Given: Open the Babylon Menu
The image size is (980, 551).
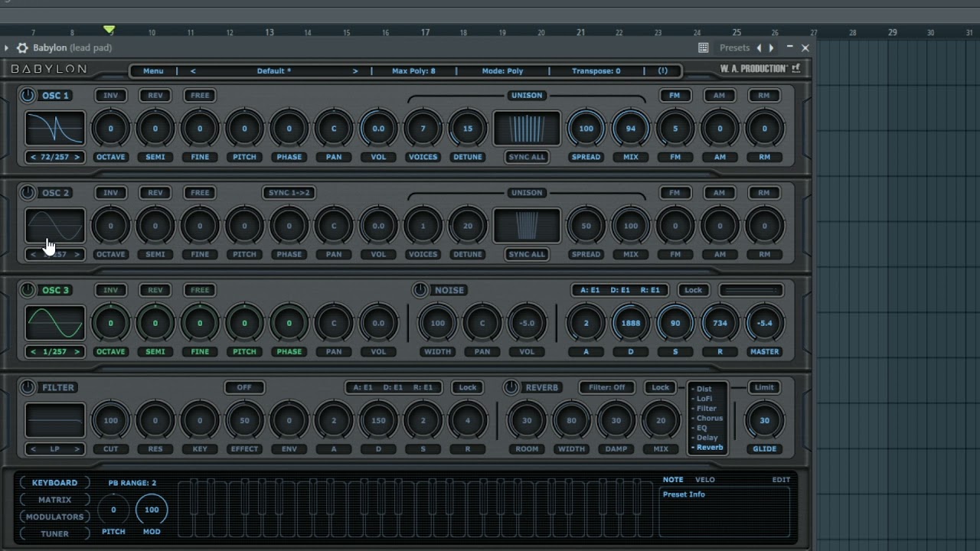Looking at the screenshot, I should tap(153, 70).
